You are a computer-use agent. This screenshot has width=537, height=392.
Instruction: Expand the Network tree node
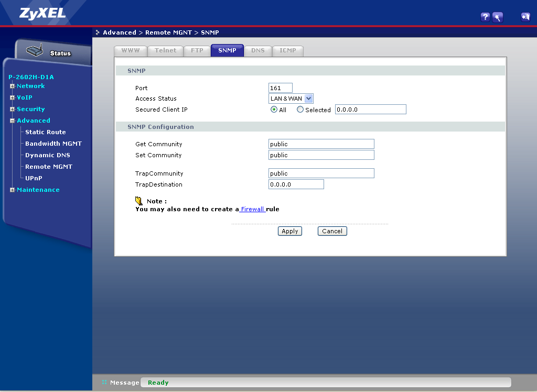pos(13,86)
